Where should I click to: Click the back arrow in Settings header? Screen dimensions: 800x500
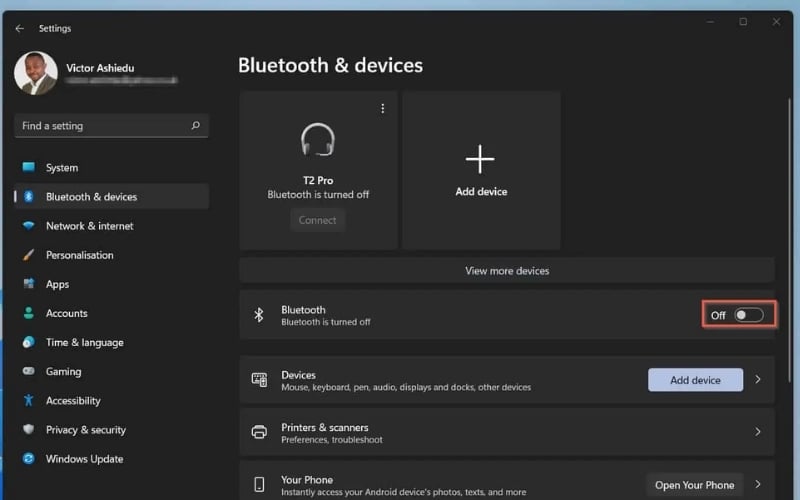click(19, 29)
